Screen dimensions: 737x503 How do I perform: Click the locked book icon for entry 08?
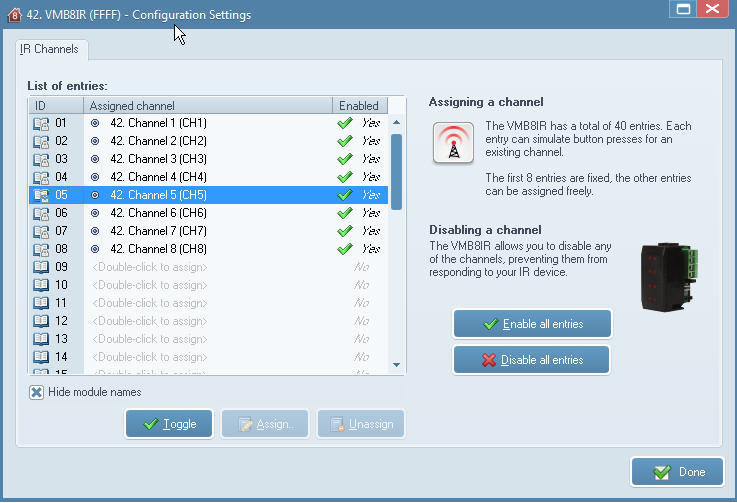(x=41, y=250)
